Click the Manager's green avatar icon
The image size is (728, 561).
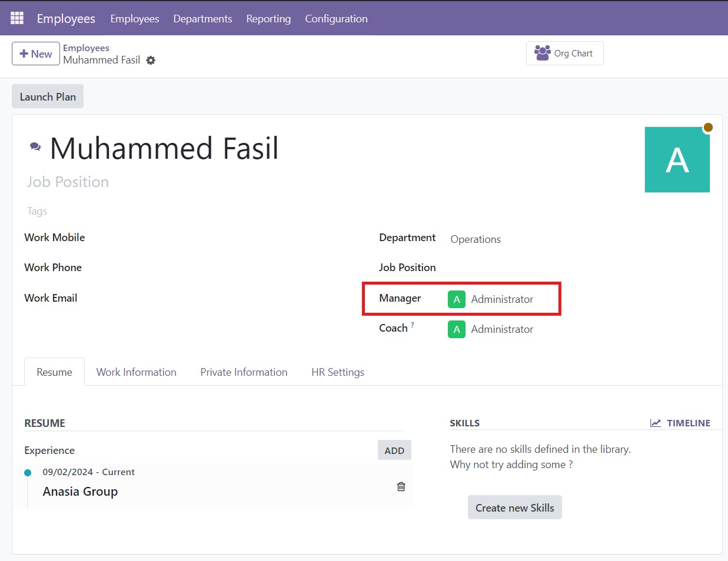456,299
